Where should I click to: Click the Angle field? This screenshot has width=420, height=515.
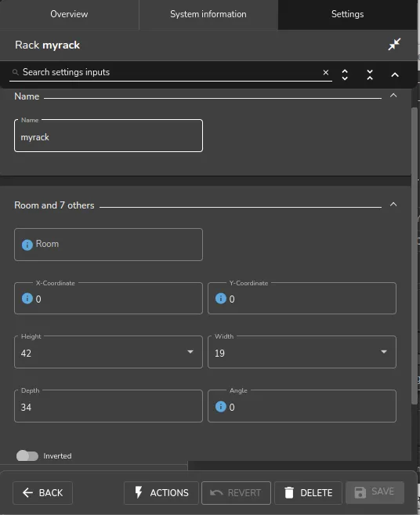point(302,406)
